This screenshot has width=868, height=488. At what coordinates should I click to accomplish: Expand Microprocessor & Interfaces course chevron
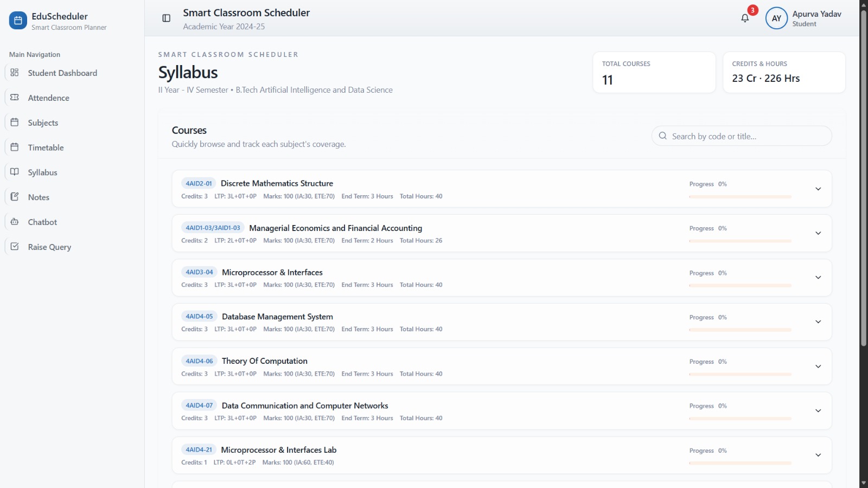[818, 278]
